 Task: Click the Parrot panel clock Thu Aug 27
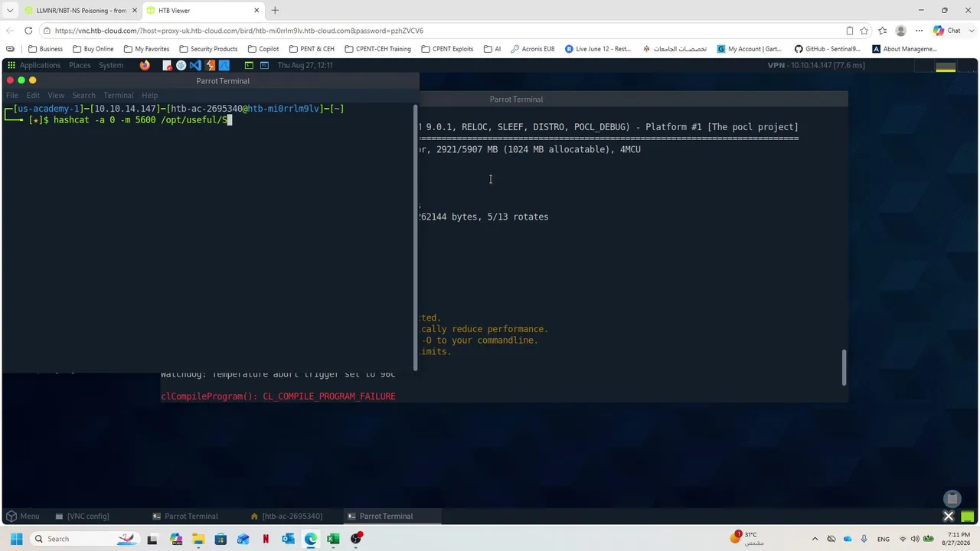click(305, 65)
